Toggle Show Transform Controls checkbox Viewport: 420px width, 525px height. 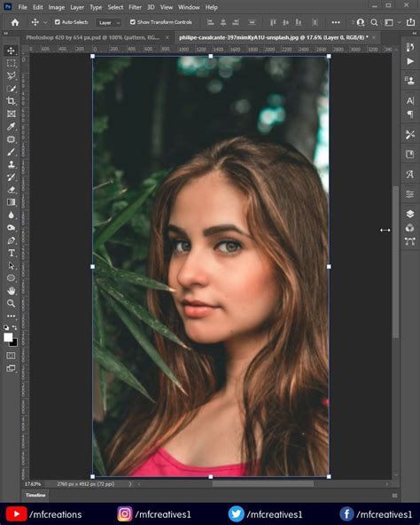pyautogui.click(x=133, y=22)
